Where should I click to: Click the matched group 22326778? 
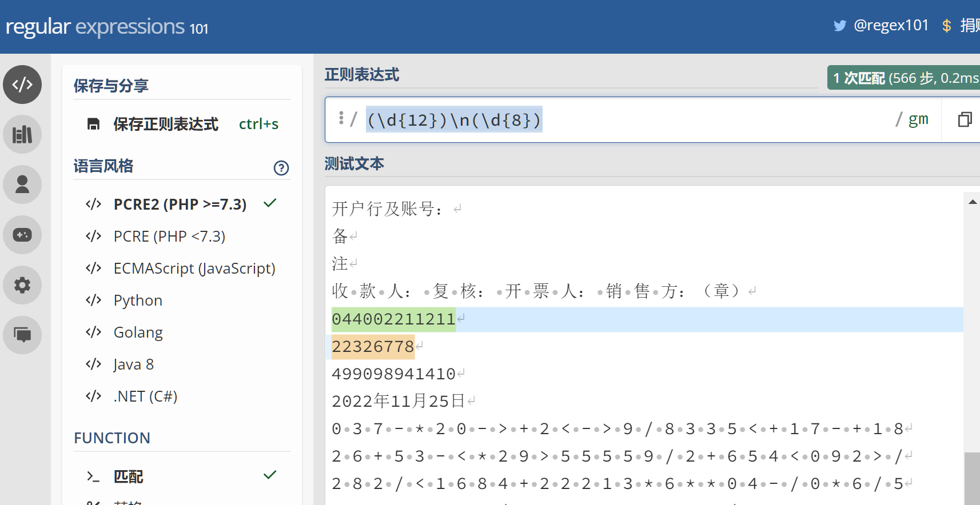pos(373,346)
